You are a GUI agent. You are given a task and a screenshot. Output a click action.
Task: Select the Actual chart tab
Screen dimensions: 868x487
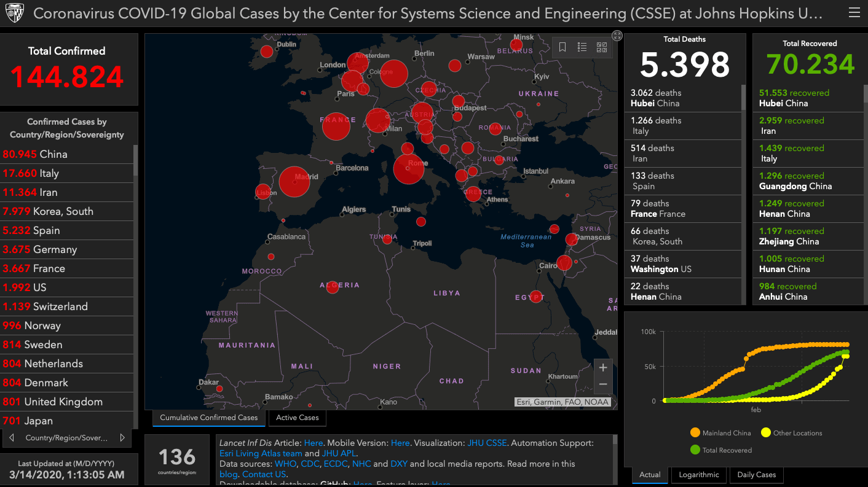[650, 475]
